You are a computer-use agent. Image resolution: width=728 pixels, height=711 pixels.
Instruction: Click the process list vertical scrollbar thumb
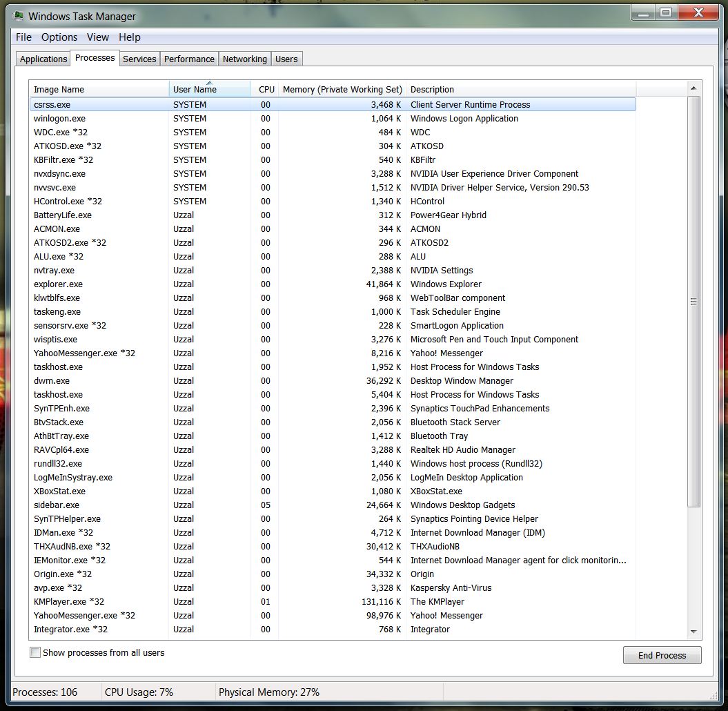[693, 302]
